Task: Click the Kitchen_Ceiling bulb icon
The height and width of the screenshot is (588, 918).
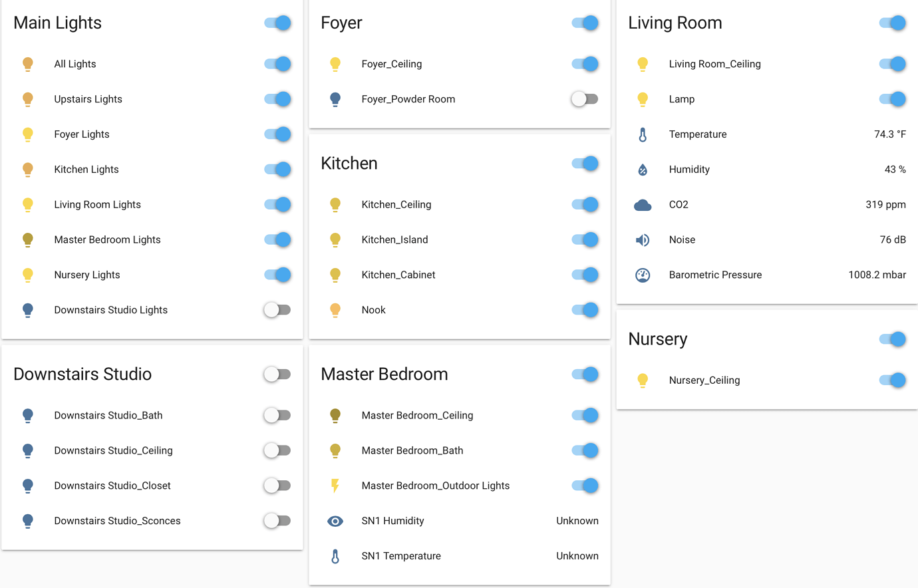Action: 335,204
